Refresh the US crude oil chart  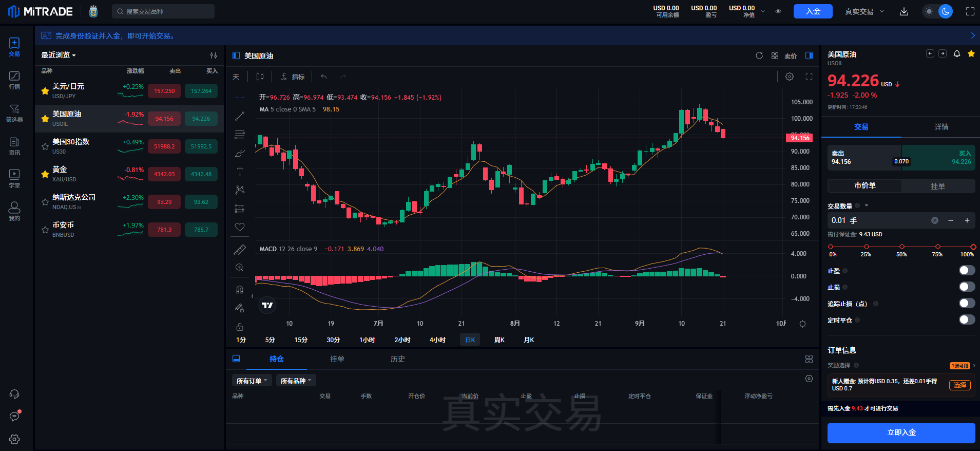click(x=759, y=55)
